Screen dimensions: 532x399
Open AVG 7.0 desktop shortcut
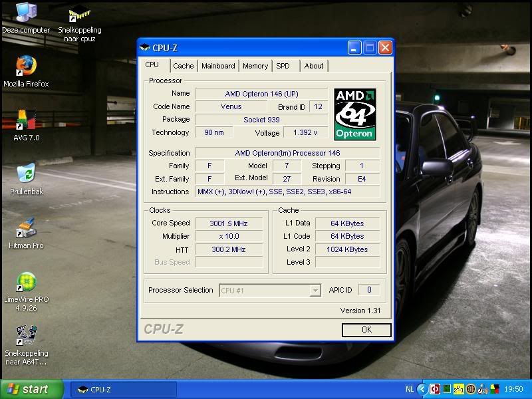pos(26,125)
